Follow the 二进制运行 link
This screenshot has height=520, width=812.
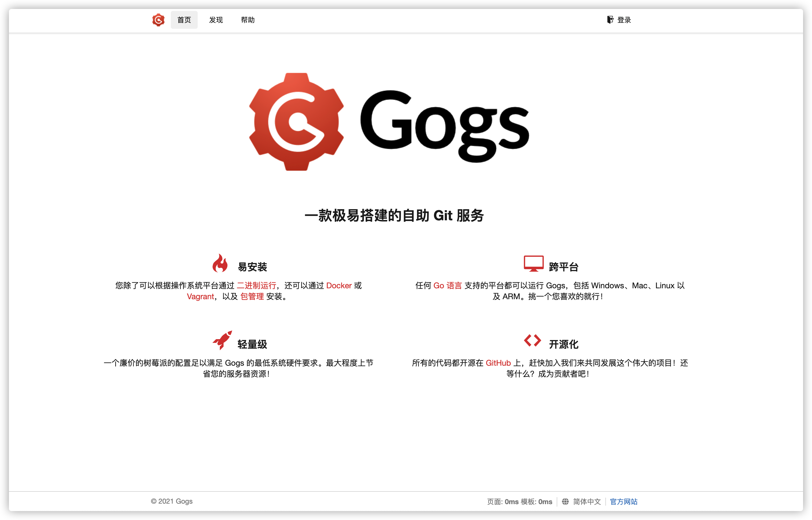(257, 286)
